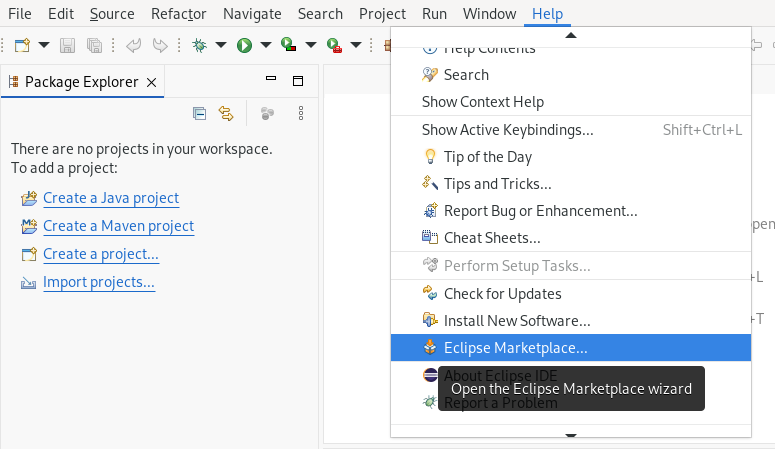The width and height of the screenshot is (775, 449).
Task: Open Tips and Tricks...
Action: [571, 184]
